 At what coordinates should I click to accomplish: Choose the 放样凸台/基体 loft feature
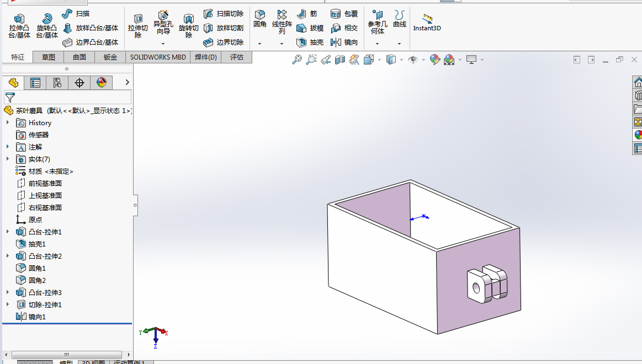(x=91, y=28)
